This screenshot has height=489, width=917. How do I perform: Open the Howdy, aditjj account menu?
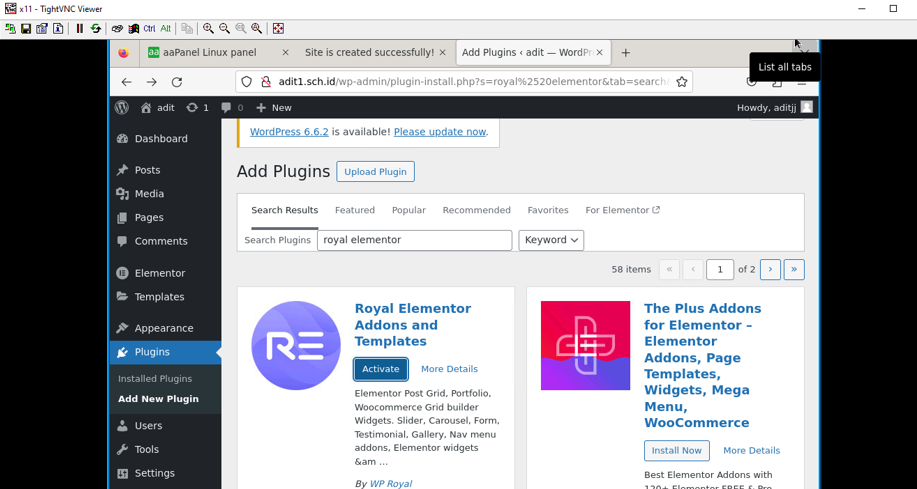(775, 108)
